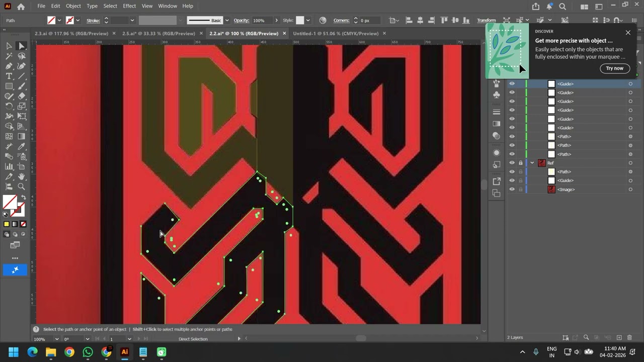
Task: Select the Magic Wand tool
Action: point(9,56)
